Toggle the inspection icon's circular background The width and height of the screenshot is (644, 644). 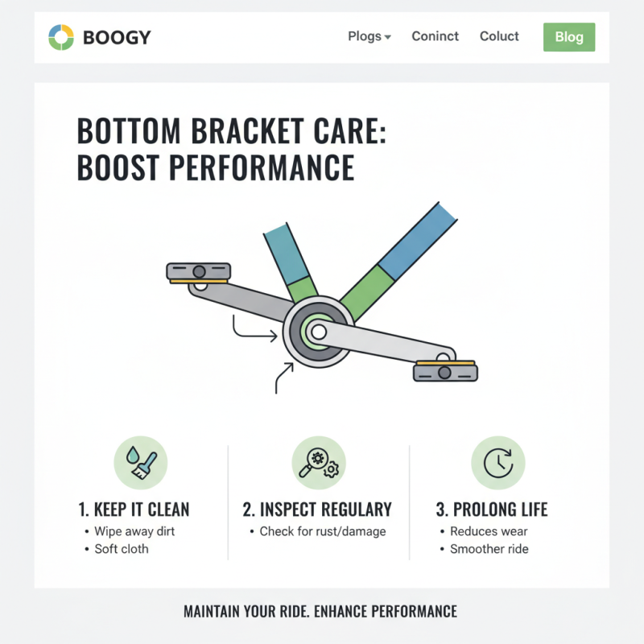click(x=319, y=463)
